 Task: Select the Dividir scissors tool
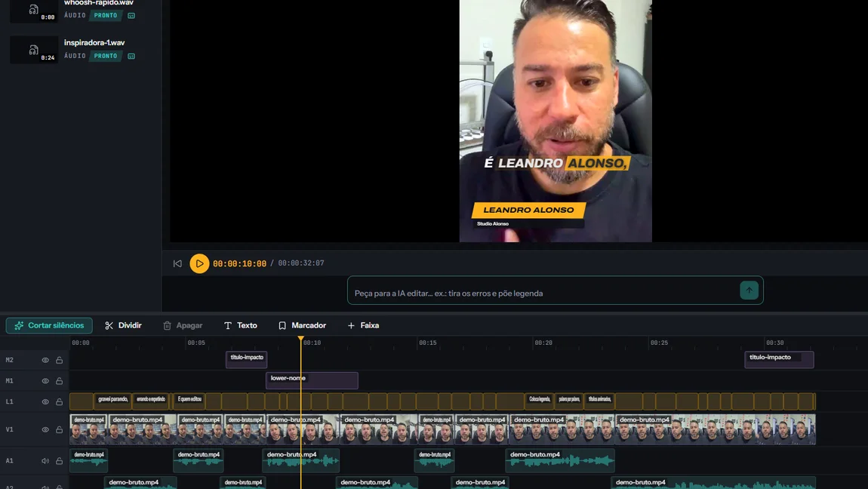(x=123, y=325)
